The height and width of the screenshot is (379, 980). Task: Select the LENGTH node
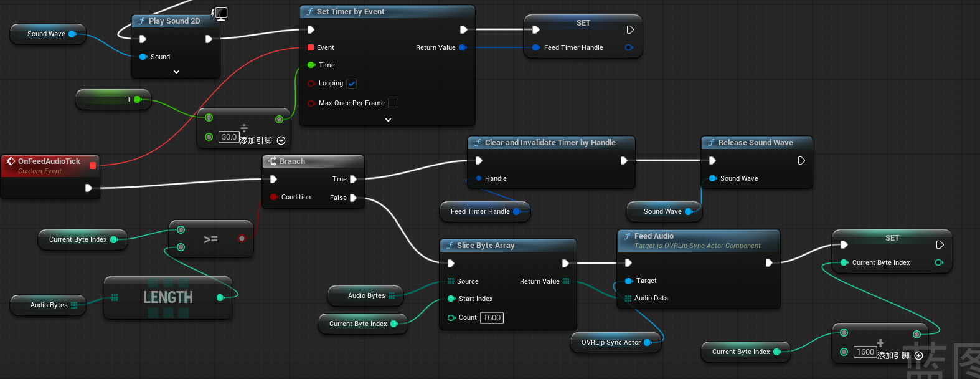[x=168, y=298]
